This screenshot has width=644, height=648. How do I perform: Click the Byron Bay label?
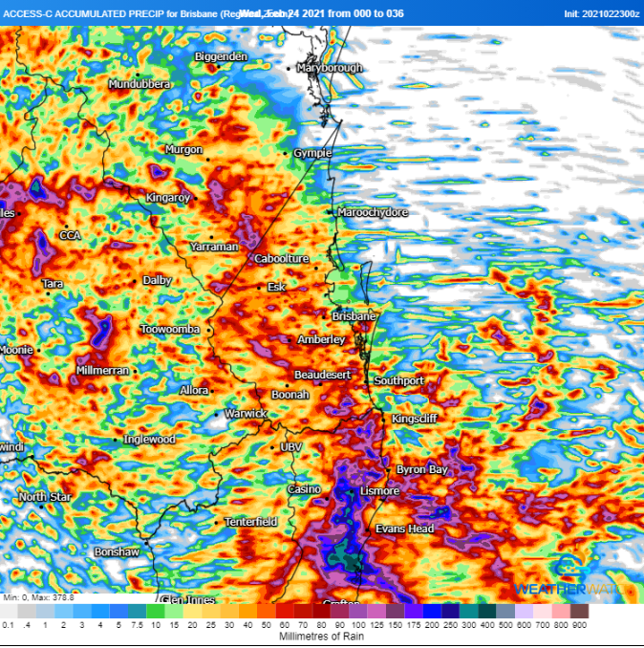pos(421,470)
